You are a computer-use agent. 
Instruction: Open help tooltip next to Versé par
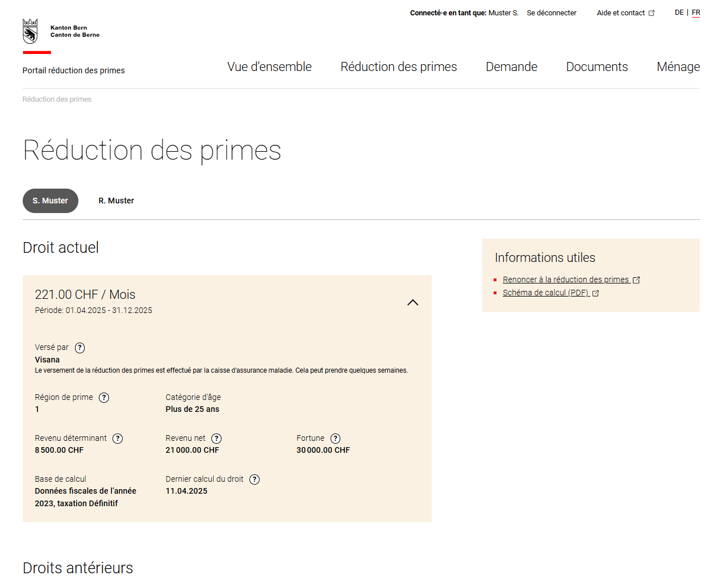click(80, 348)
